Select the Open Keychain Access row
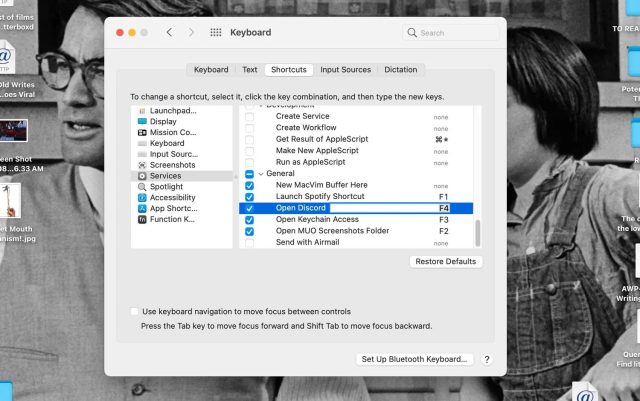The image size is (640, 401). point(356,220)
